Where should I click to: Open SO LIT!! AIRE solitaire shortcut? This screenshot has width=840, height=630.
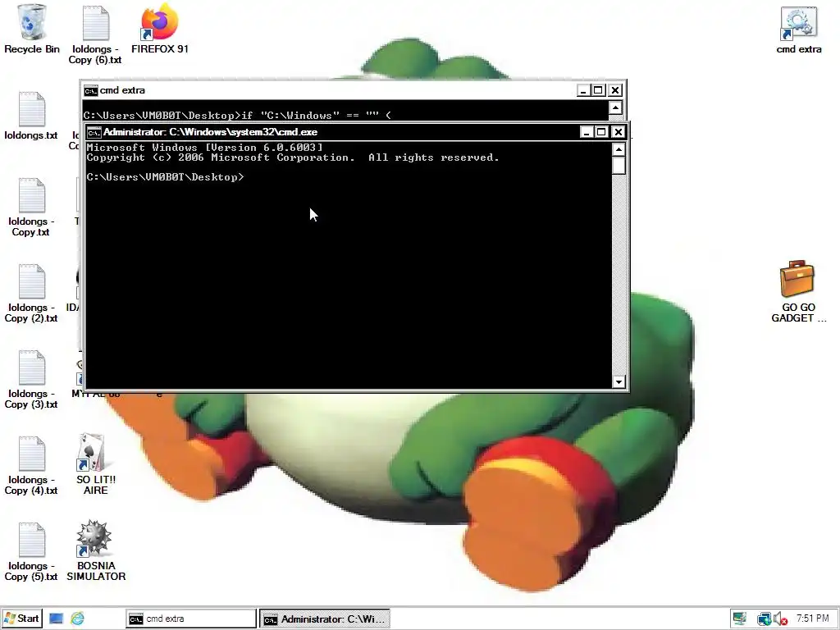(95, 464)
